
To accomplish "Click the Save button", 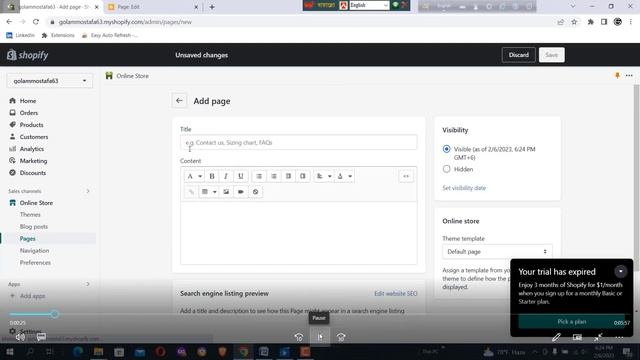I will click(x=551, y=55).
